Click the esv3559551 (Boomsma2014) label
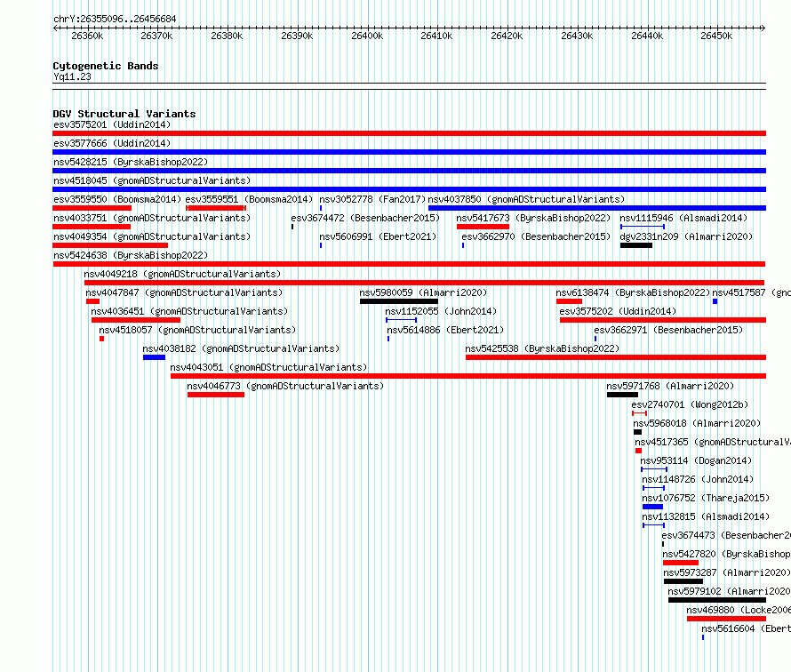791x672 pixels. click(x=249, y=199)
